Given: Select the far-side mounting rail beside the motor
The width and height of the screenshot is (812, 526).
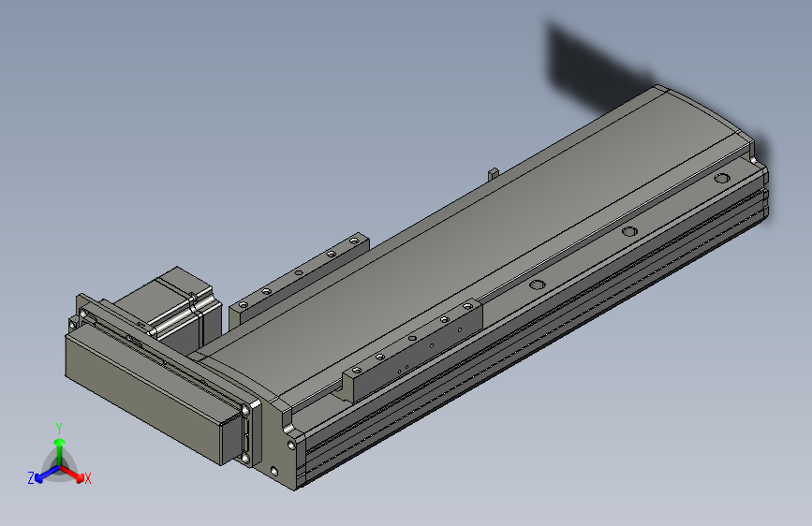Looking at the screenshot, I should tap(298, 282).
